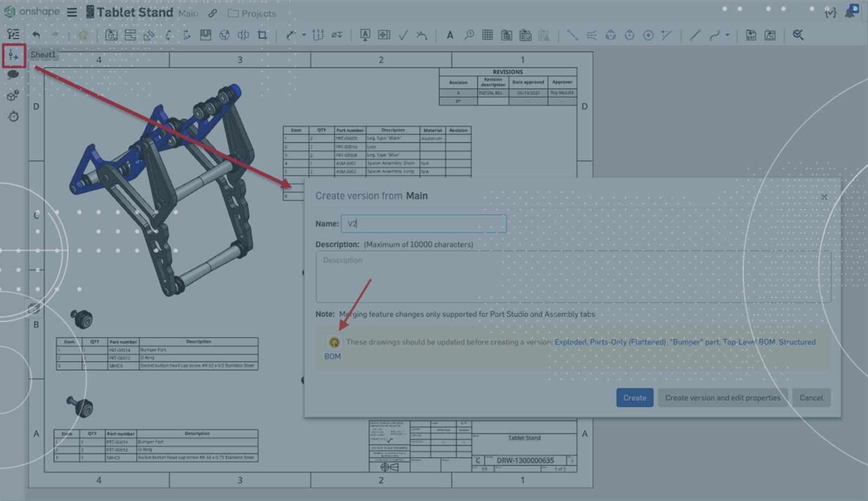Open the onshape hamburger main menu

tap(72, 12)
